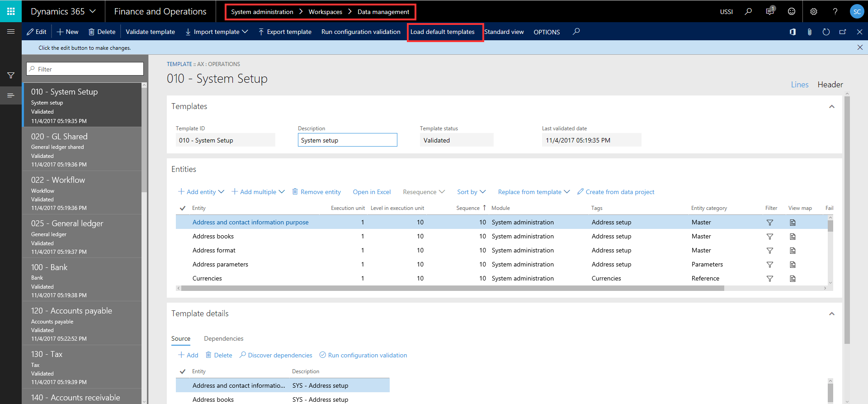This screenshot has width=868, height=404.
Task: Open the OPTIONS menu
Action: click(547, 32)
